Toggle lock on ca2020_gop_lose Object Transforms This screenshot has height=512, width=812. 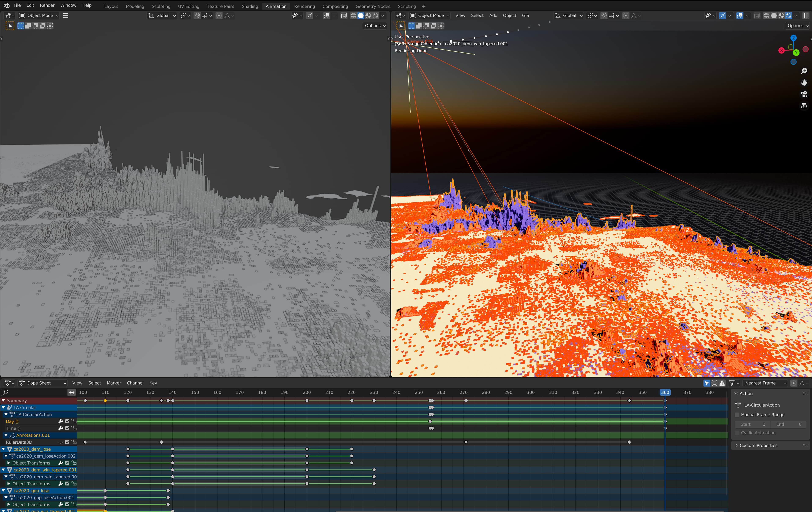[x=74, y=504]
